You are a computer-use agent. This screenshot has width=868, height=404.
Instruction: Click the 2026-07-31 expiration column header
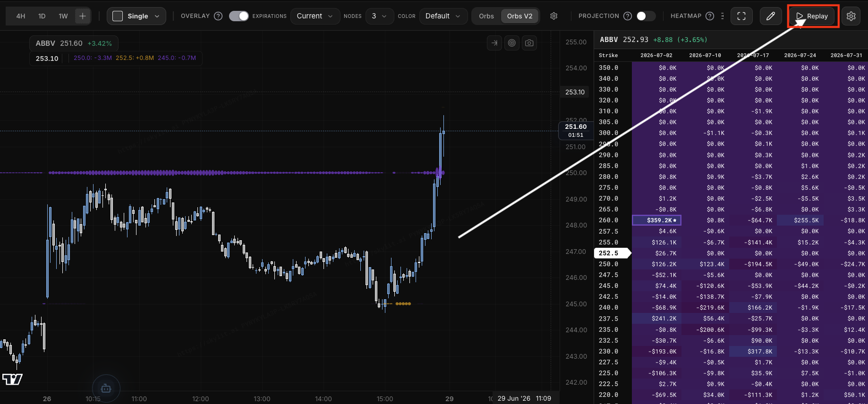tap(846, 55)
